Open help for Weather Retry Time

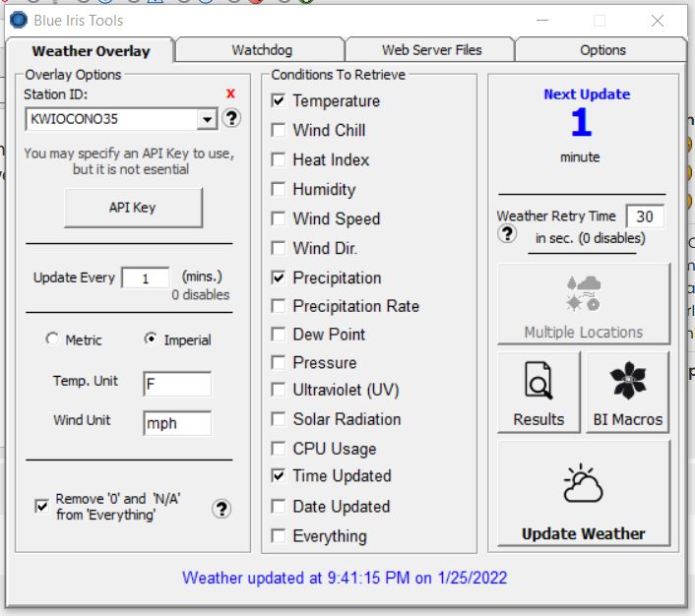[507, 233]
